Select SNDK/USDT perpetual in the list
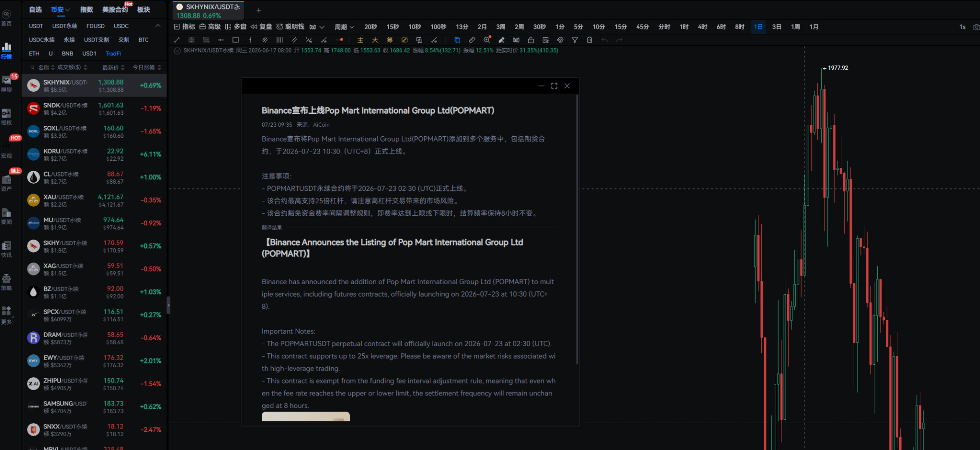Image resolution: width=980 pixels, height=450 pixels. point(94,109)
